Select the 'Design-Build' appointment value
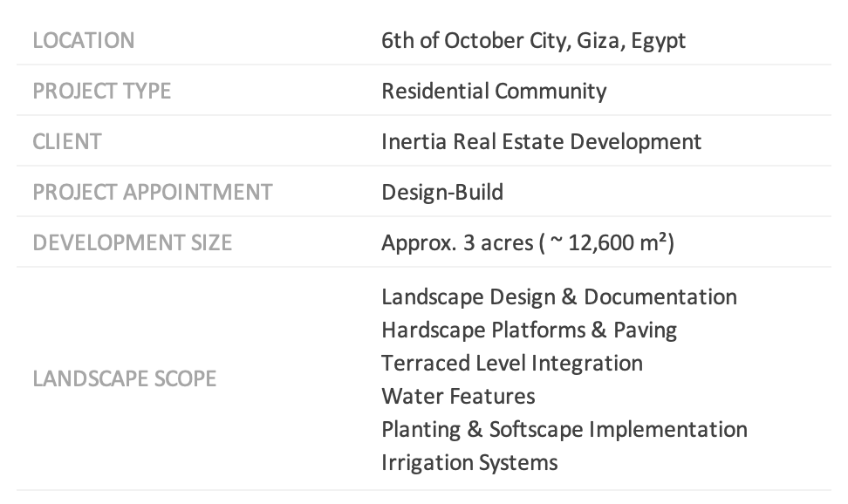This screenshot has height=504, width=848. [442, 192]
